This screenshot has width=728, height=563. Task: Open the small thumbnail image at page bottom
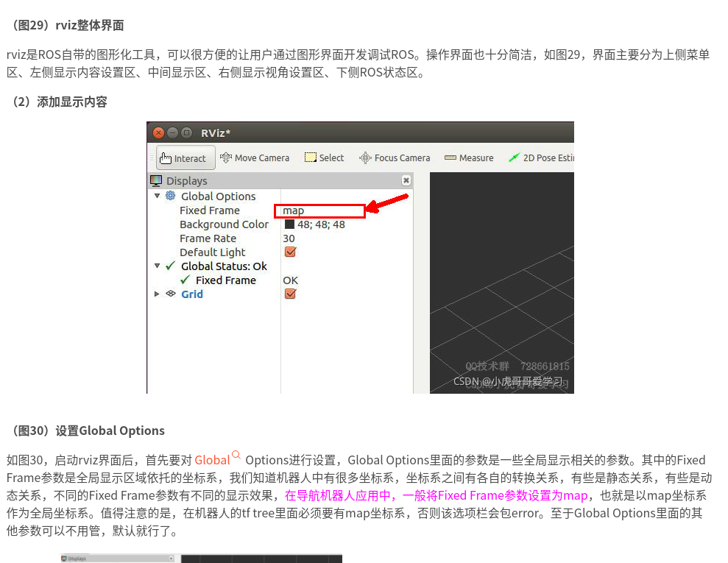click(x=201, y=559)
